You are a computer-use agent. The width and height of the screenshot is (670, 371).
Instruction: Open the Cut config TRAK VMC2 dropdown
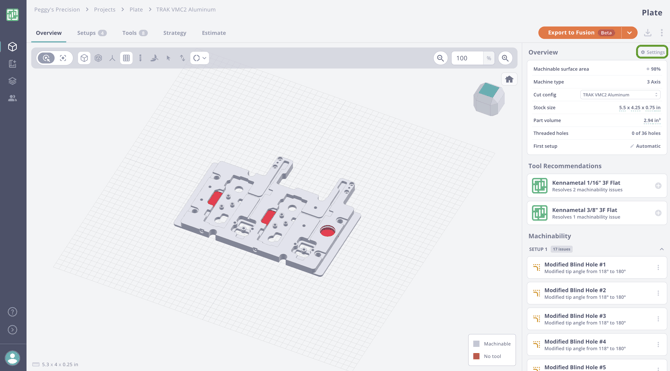(620, 94)
